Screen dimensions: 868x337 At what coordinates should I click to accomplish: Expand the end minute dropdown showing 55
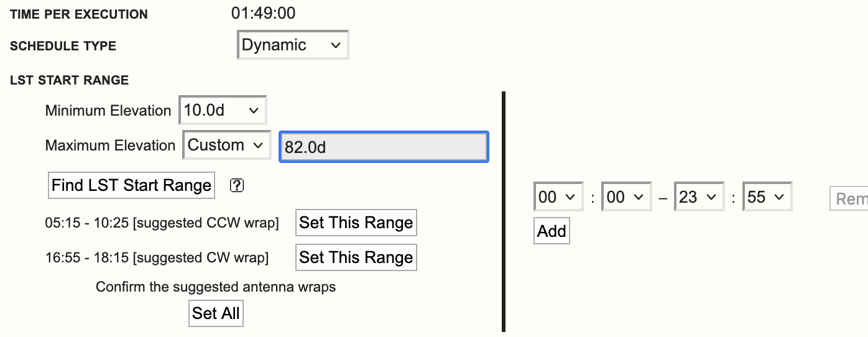click(767, 198)
